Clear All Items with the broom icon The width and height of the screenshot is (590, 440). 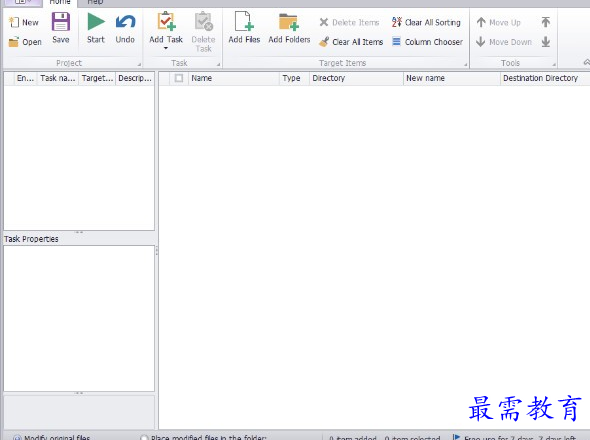(351, 42)
